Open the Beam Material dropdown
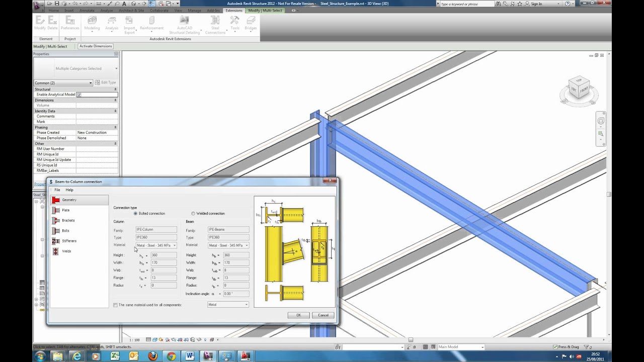 coord(228,245)
